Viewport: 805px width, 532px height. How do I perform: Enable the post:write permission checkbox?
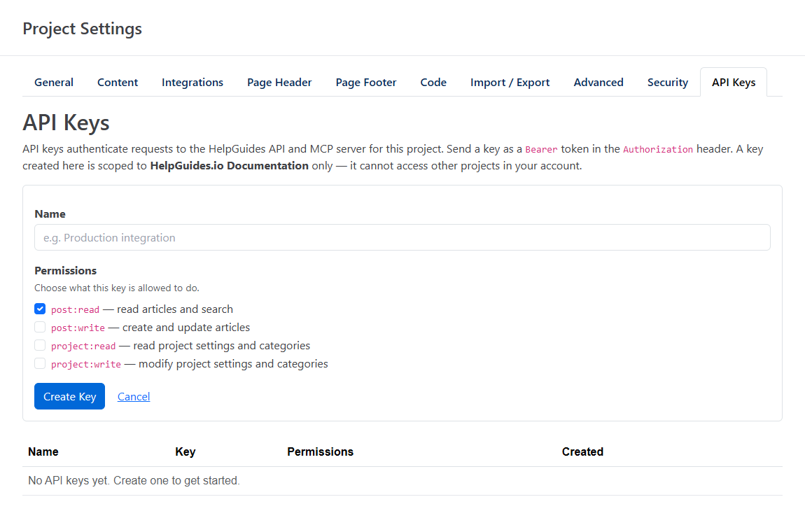(40, 327)
